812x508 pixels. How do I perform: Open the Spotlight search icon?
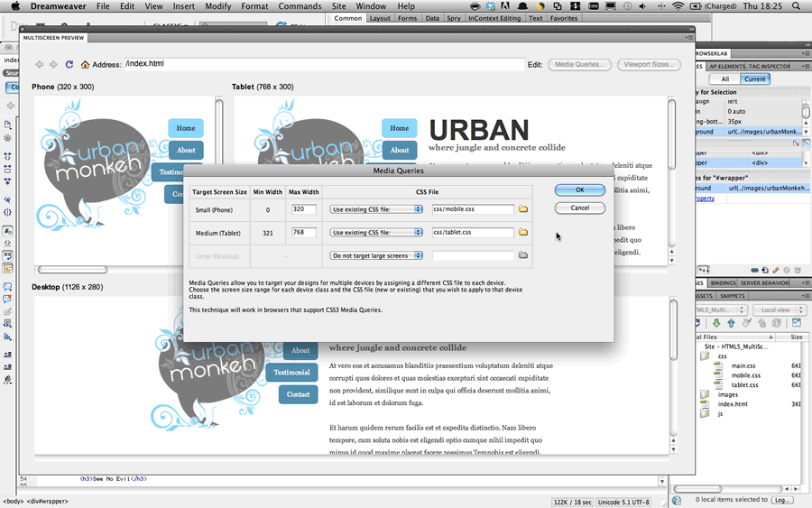click(x=796, y=6)
